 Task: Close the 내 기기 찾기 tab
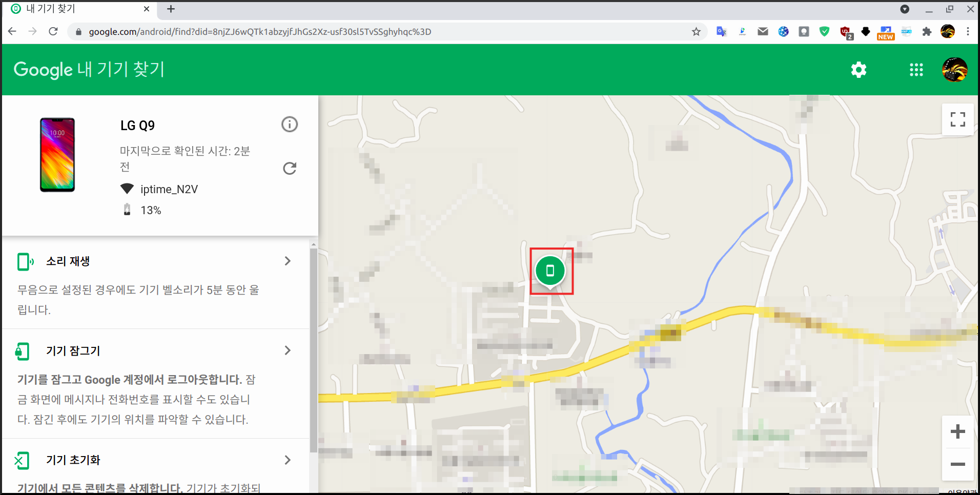pyautogui.click(x=147, y=9)
